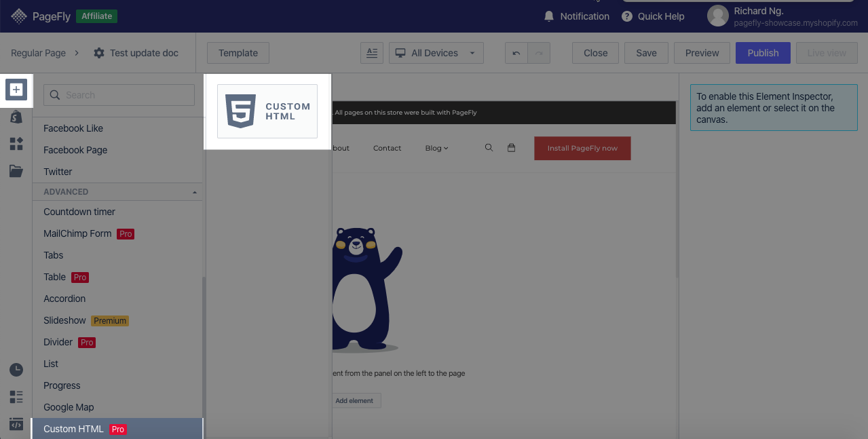Click the store search magnifier icon
Image resolution: width=868 pixels, height=439 pixels.
[x=489, y=147]
